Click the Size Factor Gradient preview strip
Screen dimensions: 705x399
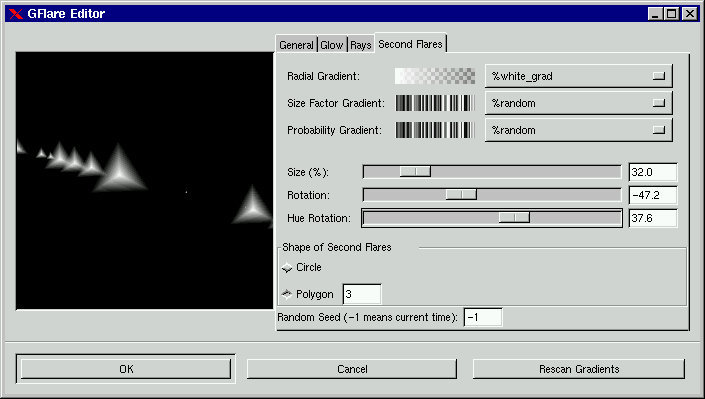tap(435, 103)
